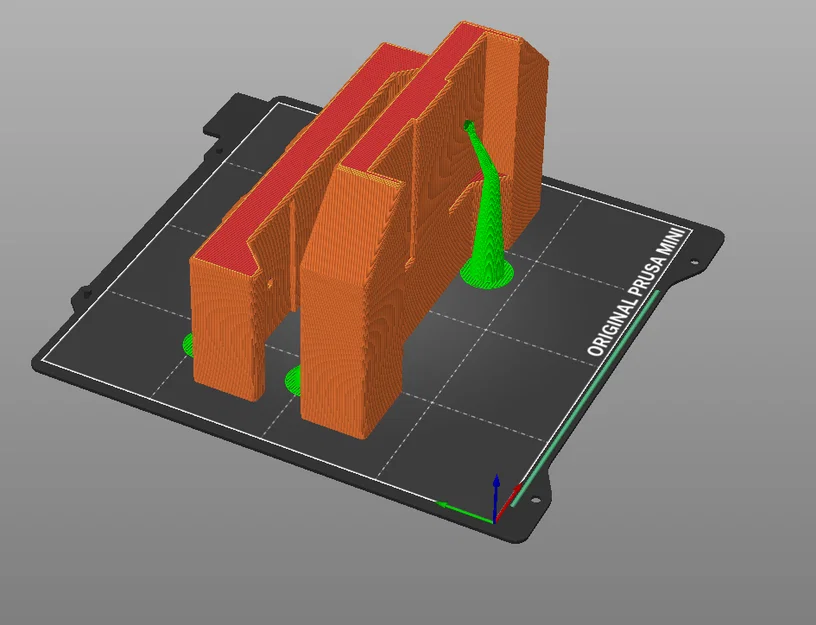Click the green support brim left of the front-left leg

coord(187,344)
